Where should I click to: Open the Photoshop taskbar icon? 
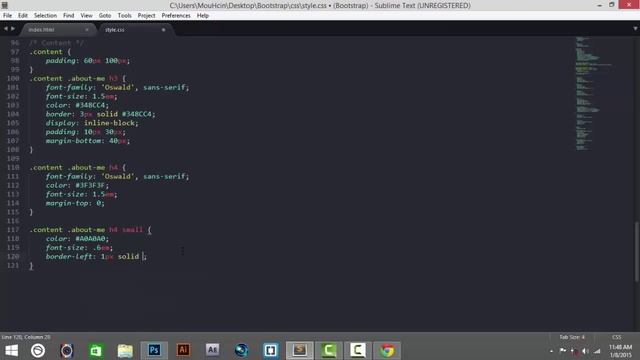pyautogui.click(x=154, y=350)
